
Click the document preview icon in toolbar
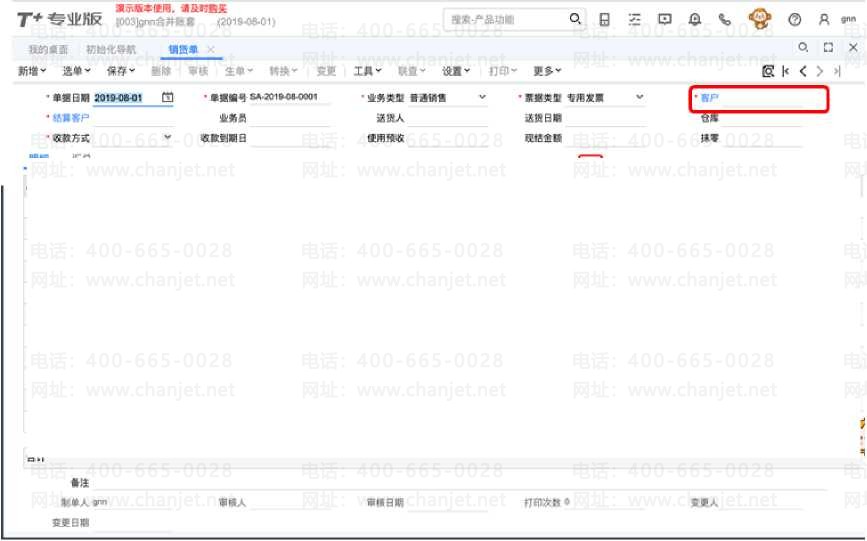(x=768, y=71)
